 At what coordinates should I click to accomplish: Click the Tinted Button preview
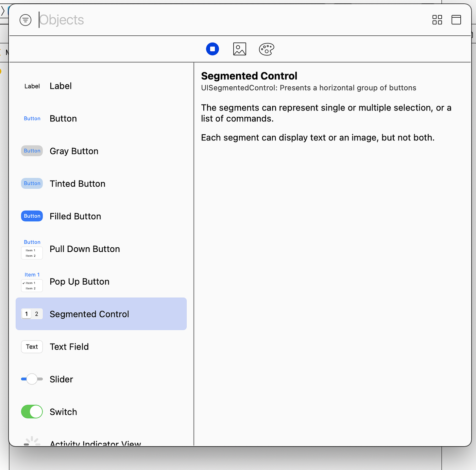point(32,183)
